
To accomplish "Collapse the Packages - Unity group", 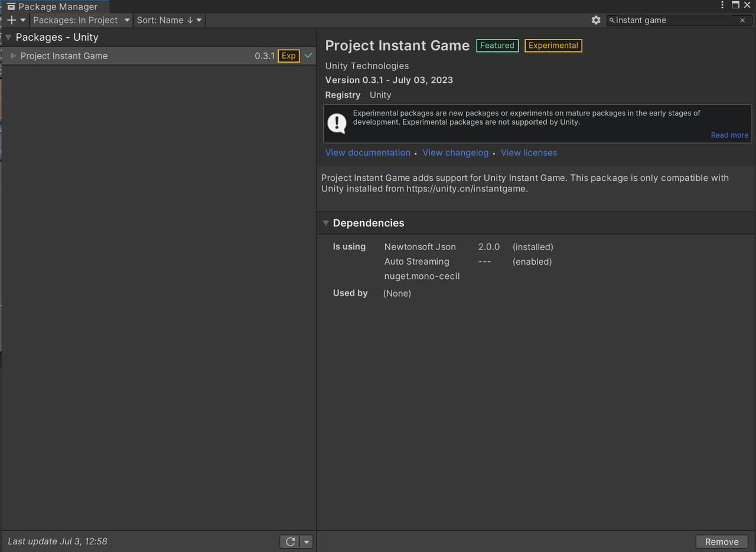I will pos(8,37).
